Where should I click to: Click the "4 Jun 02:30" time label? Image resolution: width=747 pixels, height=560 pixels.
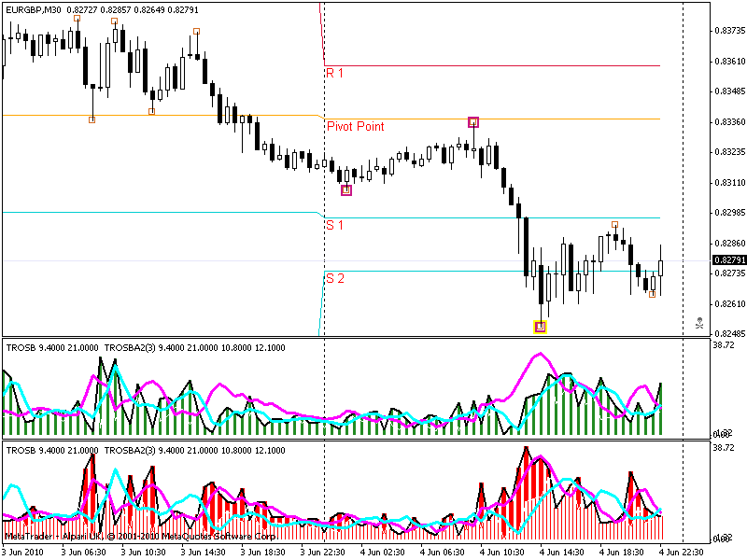click(382, 553)
